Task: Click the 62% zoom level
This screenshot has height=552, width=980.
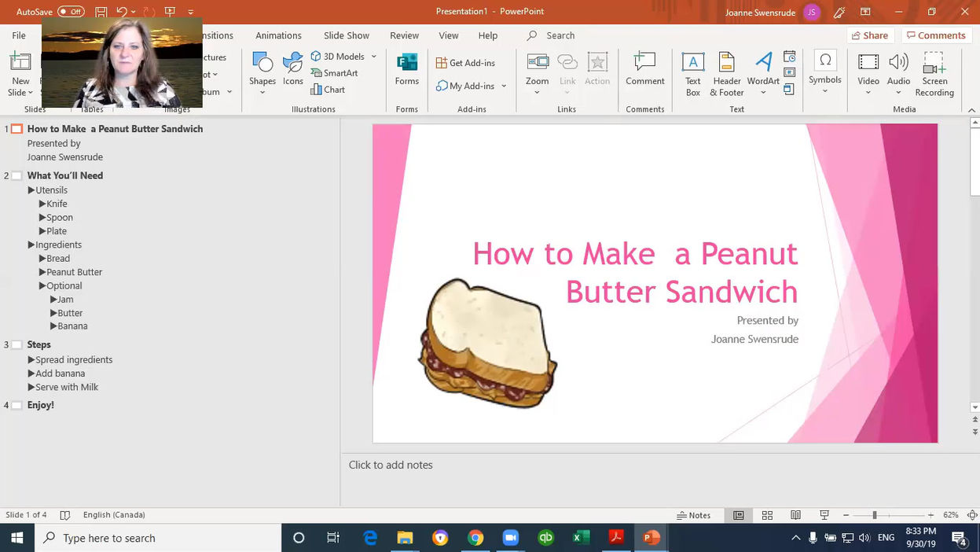Action: [x=951, y=515]
